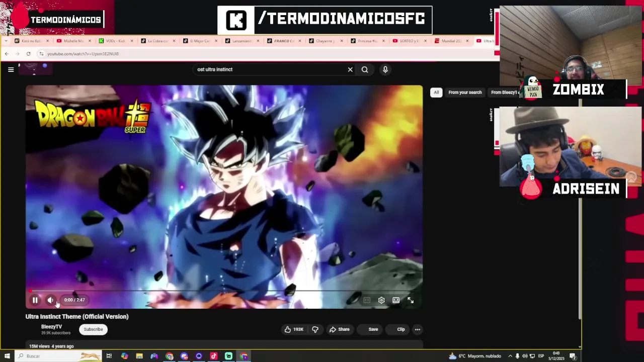Open TikTok app in taskbar

[x=214, y=356]
